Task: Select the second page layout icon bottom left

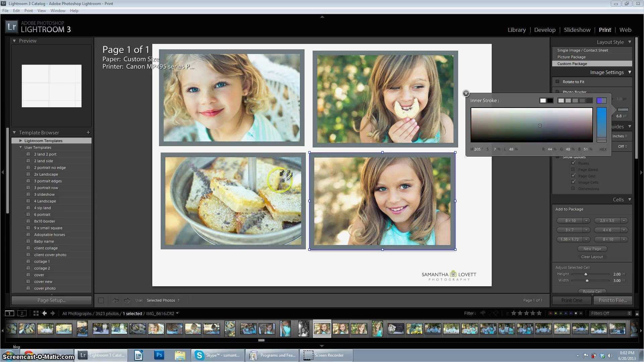Action: (x=22, y=313)
